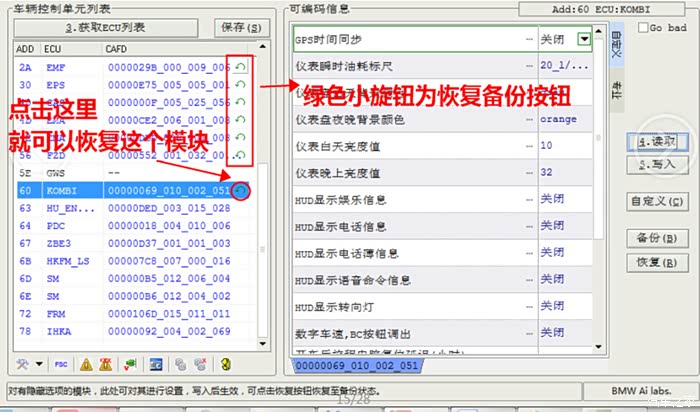Click the orange background color value
The image size is (700, 412).
(x=557, y=118)
